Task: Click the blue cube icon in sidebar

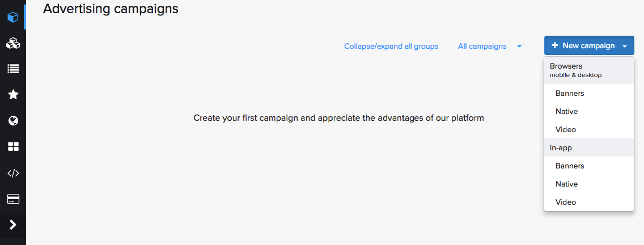Action: [x=12, y=17]
